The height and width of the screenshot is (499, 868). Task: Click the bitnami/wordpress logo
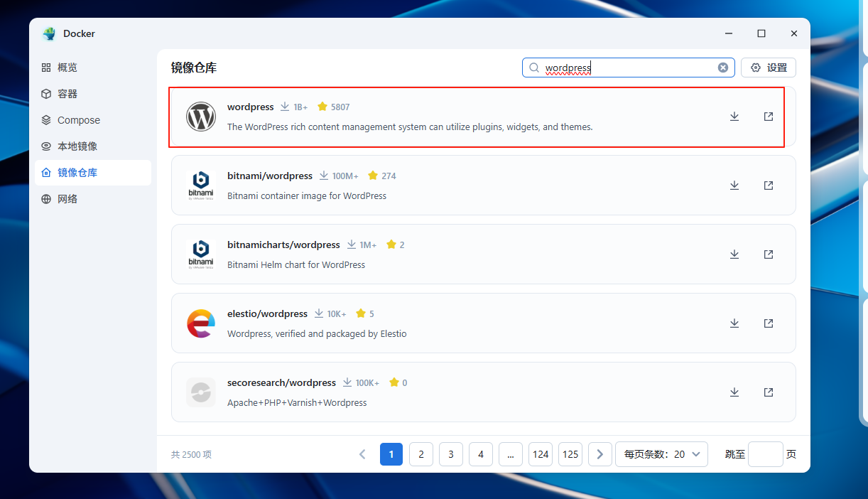point(201,186)
